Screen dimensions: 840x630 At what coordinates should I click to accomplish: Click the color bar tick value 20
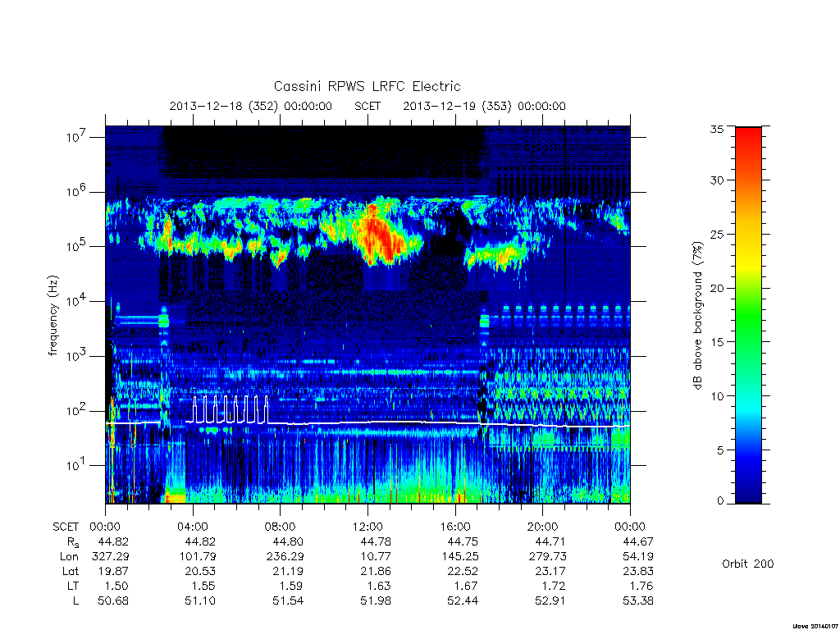click(x=716, y=288)
